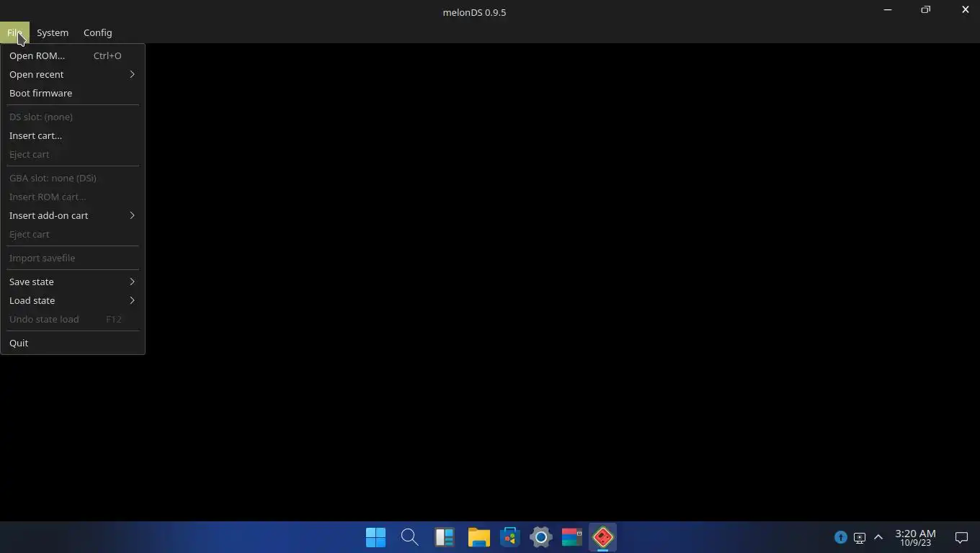Restore down the melonDS window
The image size is (980, 553).
click(926, 10)
